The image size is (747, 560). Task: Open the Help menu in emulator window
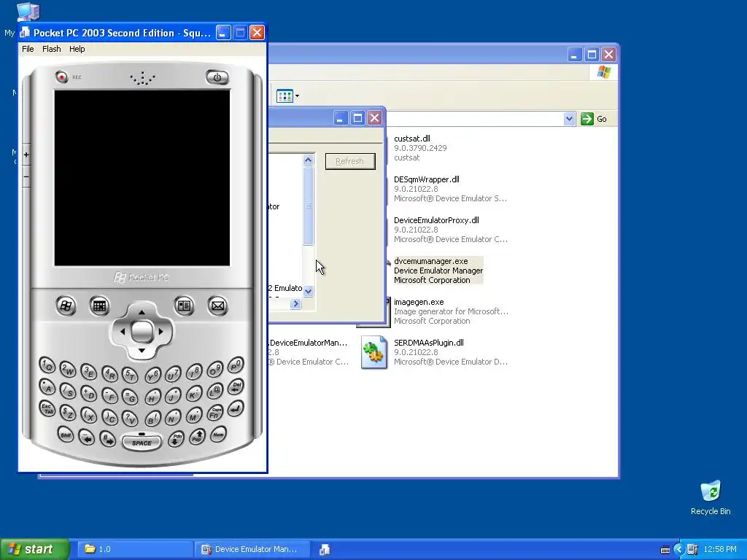(77, 49)
